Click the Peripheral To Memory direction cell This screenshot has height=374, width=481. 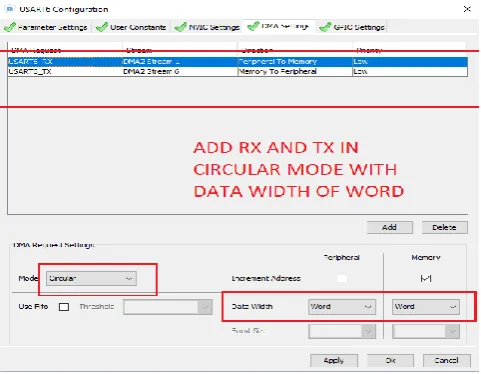[295, 62]
